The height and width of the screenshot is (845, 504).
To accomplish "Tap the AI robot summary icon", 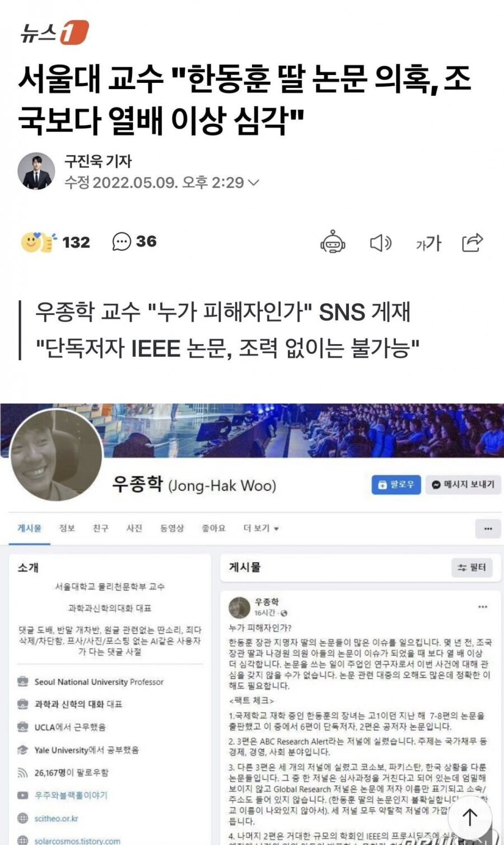I will click(x=333, y=242).
